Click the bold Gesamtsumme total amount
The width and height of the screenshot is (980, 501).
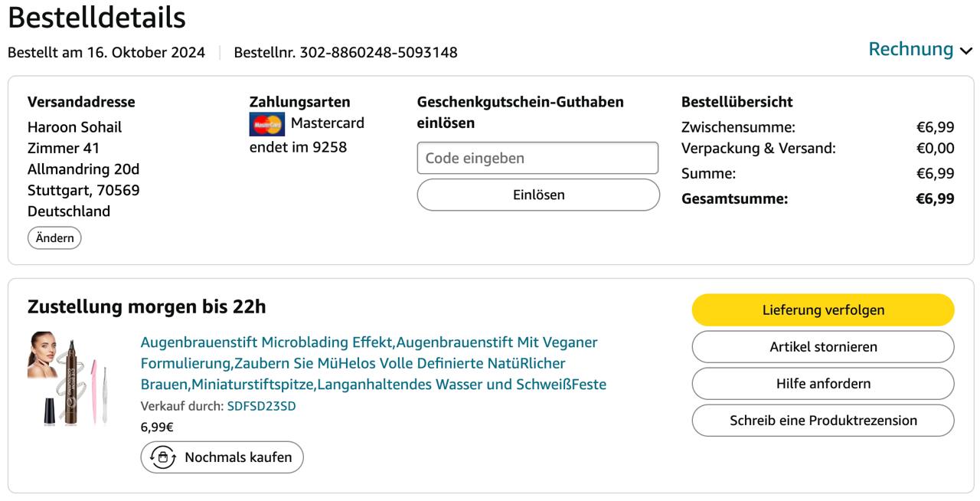coord(935,199)
